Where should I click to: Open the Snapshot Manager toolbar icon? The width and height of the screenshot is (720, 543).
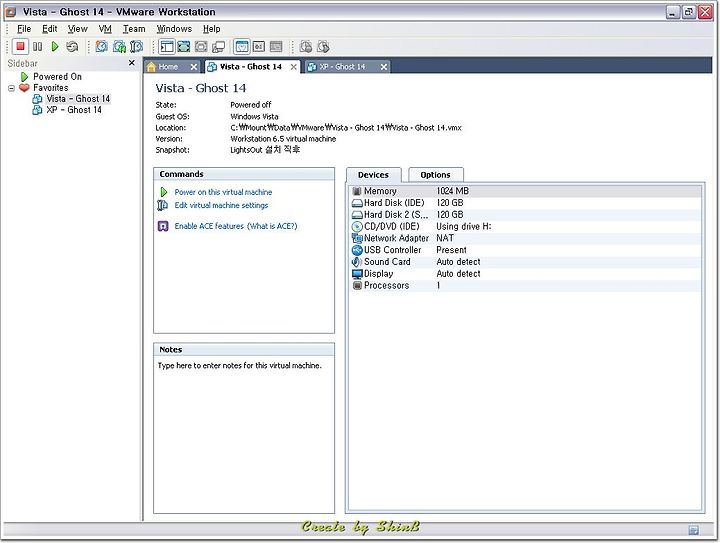[x=136, y=47]
